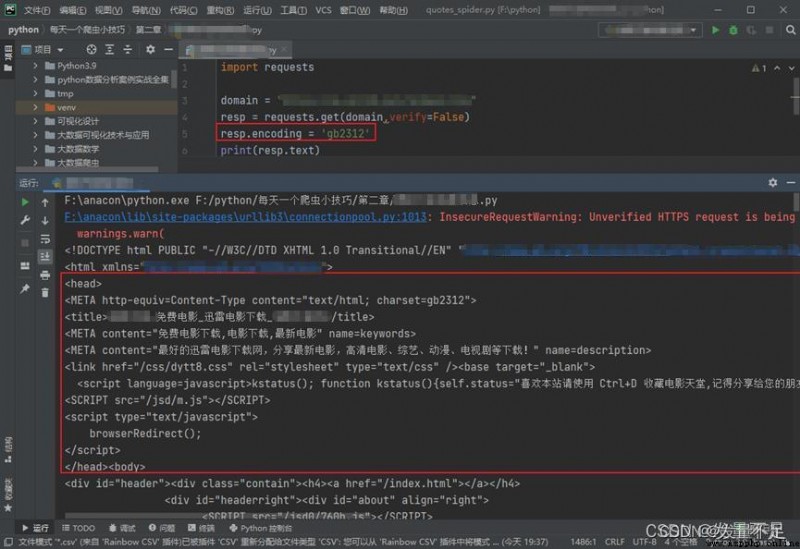Open Favorites star tool window
This screenshot has height=549, width=800.
pos(8,497)
